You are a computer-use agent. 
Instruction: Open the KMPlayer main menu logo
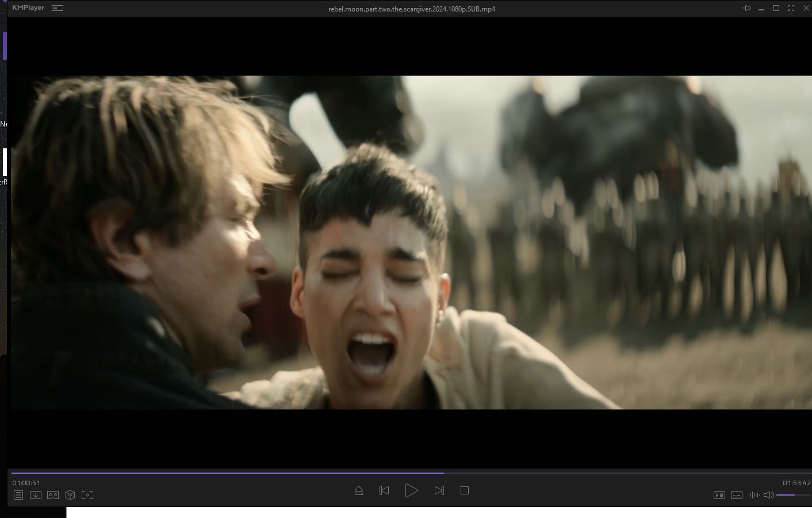pyautogui.click(x=28, y=8)
